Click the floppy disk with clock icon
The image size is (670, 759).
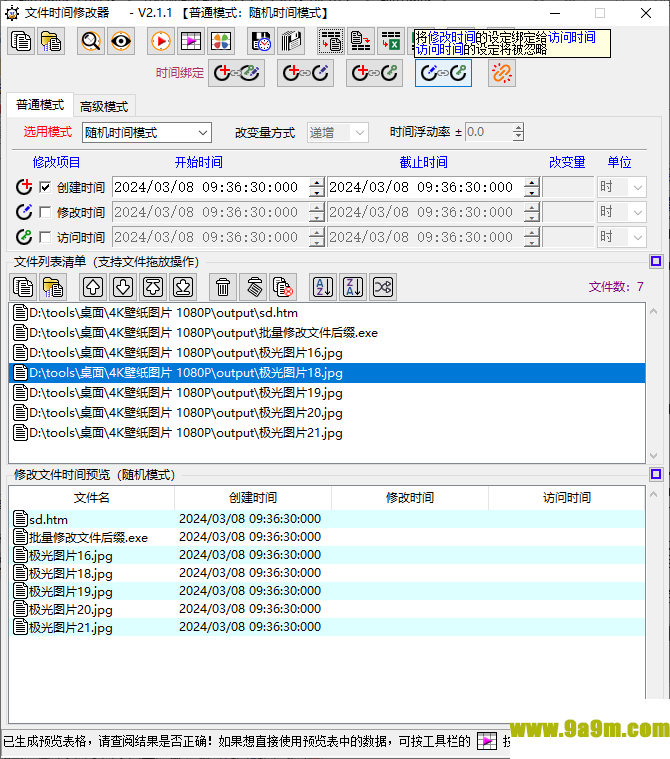tap(261, 41)
